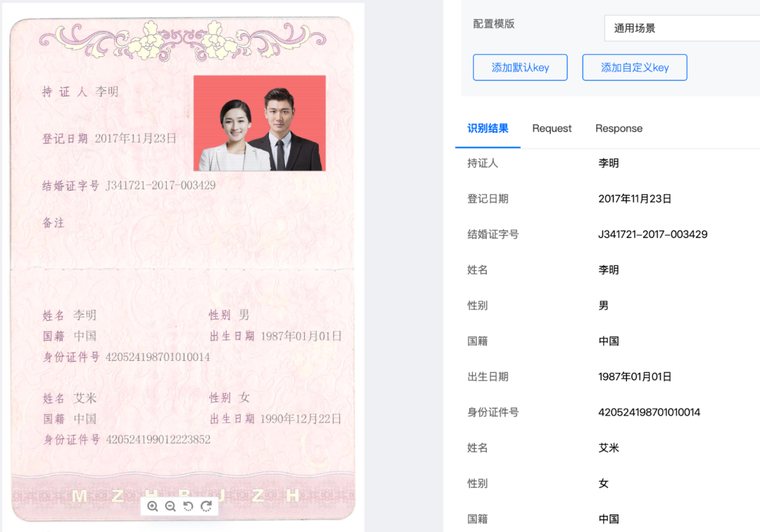Click the 持证人 result row value 李明

[x=608, y=163]
